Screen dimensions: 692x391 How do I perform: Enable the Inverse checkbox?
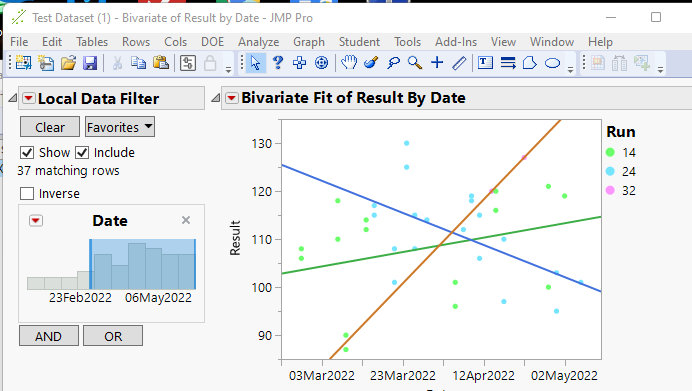tap(27, 193)
